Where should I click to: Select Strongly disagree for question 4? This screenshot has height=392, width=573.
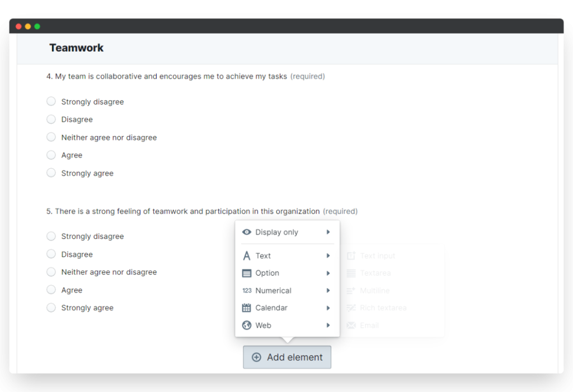(51, 101)
